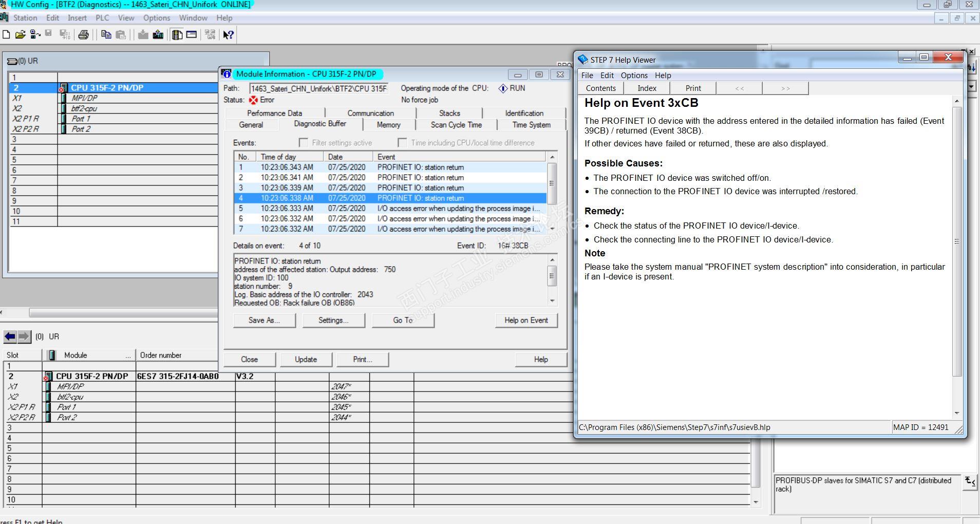Viewport: 980px width, 524px height.
Task: Click the CPU icon in slot 2 lower table
Action: [49, 376]
